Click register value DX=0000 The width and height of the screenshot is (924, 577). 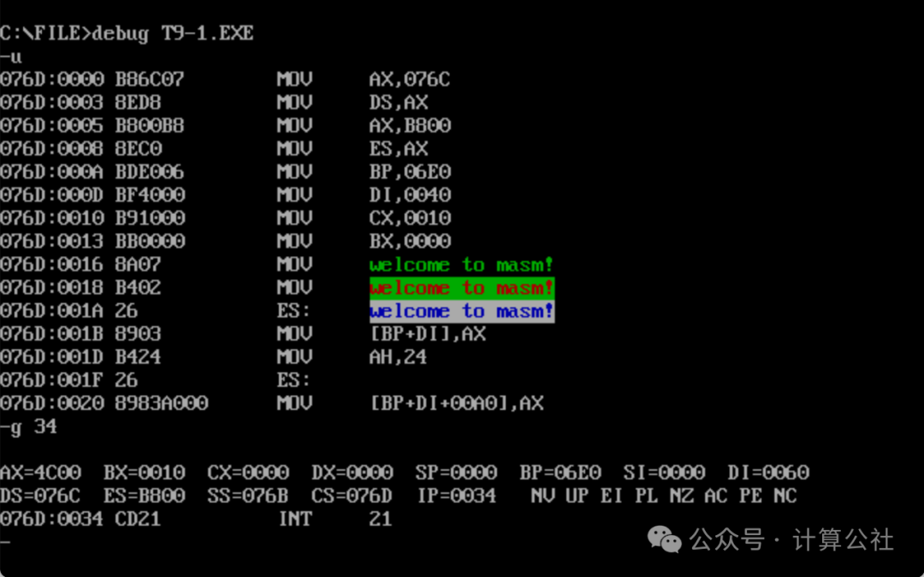click(352, 473)
